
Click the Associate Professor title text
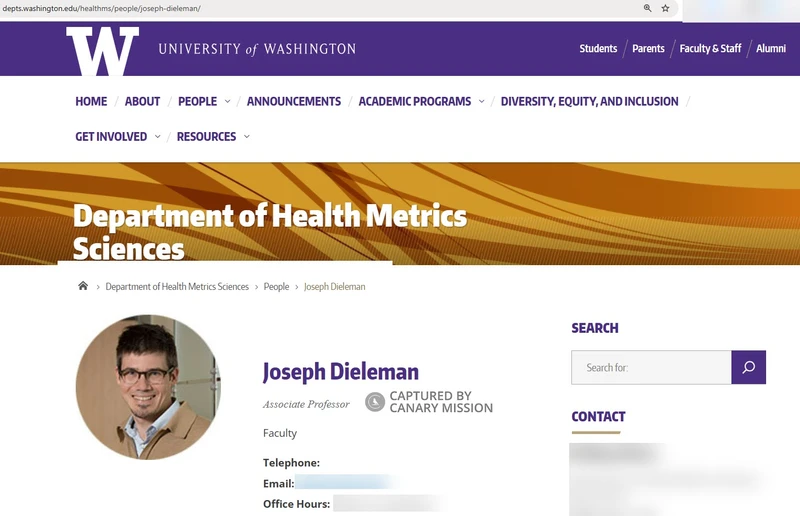click(x=306, y=404)
